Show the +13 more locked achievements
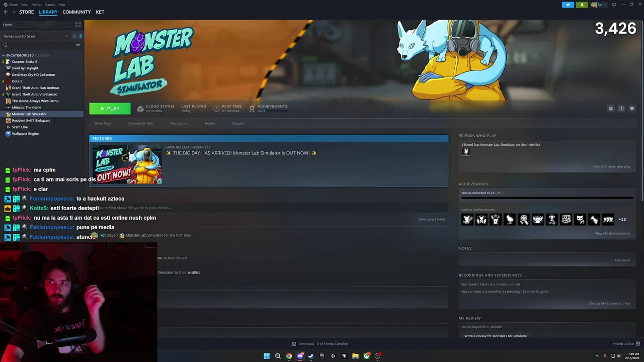 pyautogui.click(x=622, y=219)
